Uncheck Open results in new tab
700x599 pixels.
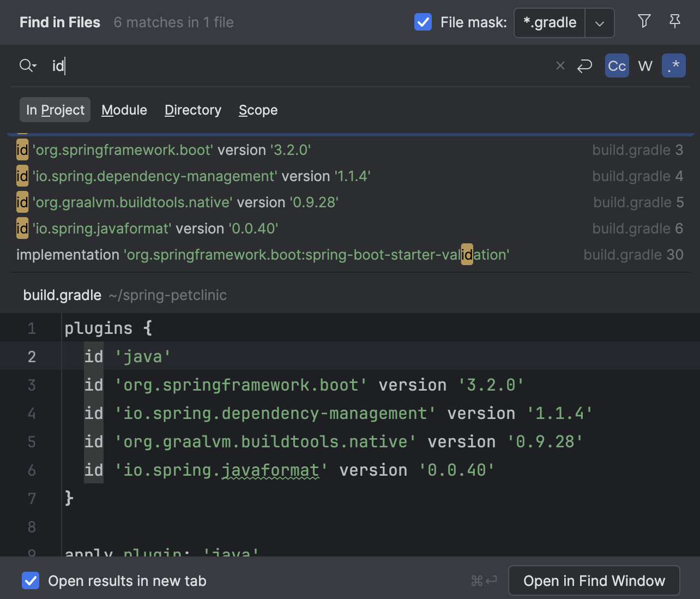point(31,581)
